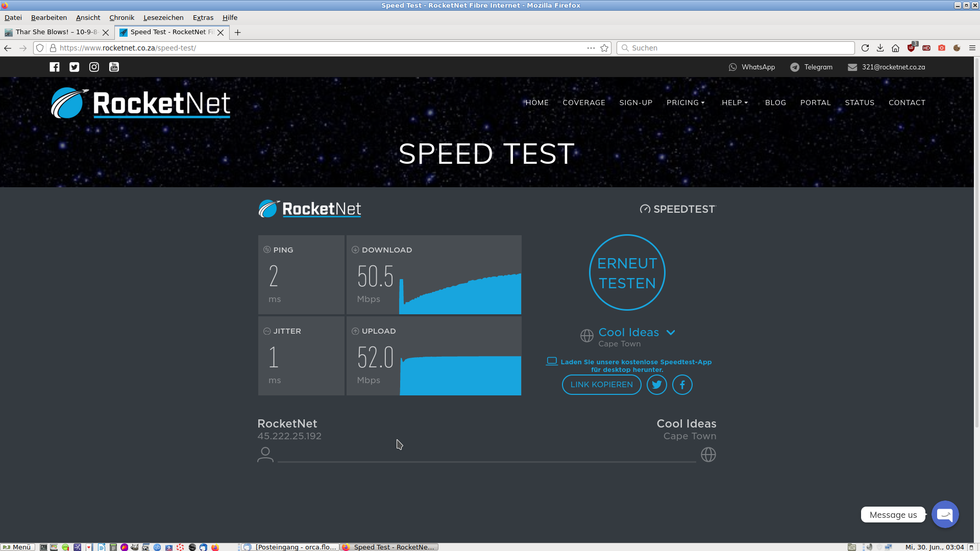Open the Ansicht menu
This screenshot has height=551, width=980.
[88, 17]
